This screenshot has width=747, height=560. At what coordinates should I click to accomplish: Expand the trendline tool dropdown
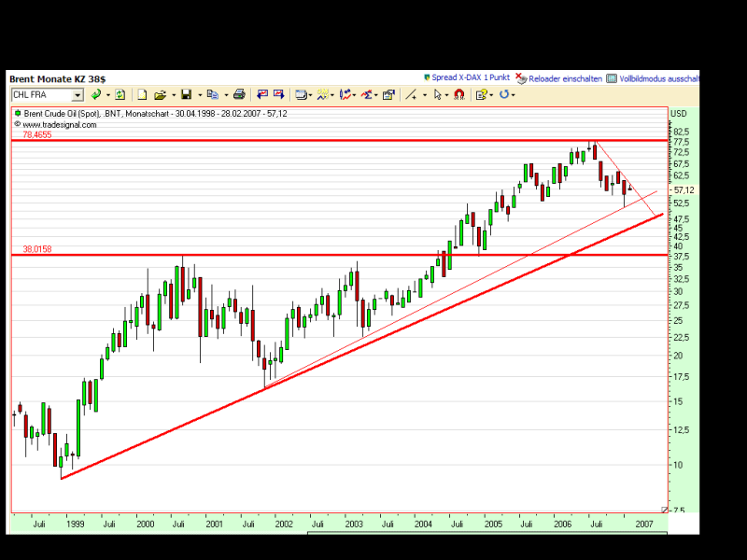[425, 95]
